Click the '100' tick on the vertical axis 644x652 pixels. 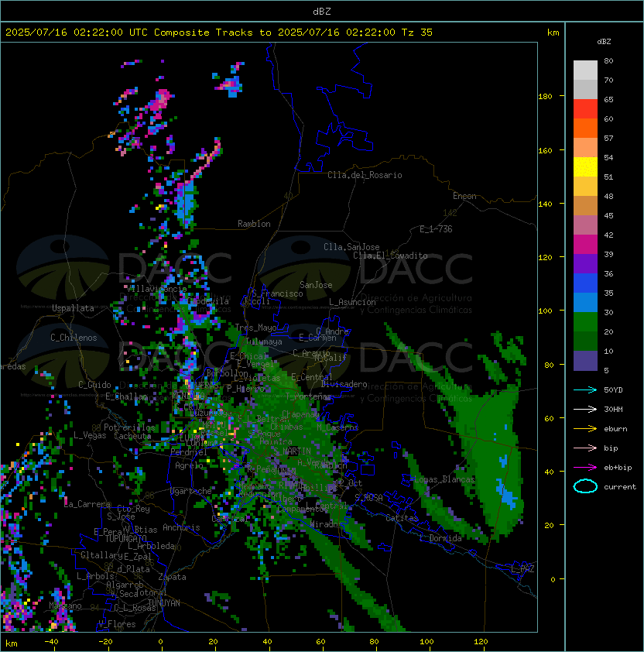(x=545, y=311)
